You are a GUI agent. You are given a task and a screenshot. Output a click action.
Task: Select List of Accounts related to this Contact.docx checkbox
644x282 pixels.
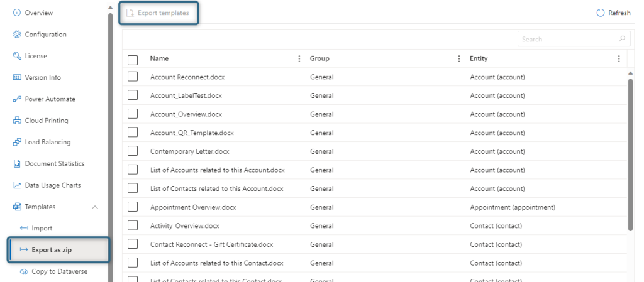tap(133, 263)
